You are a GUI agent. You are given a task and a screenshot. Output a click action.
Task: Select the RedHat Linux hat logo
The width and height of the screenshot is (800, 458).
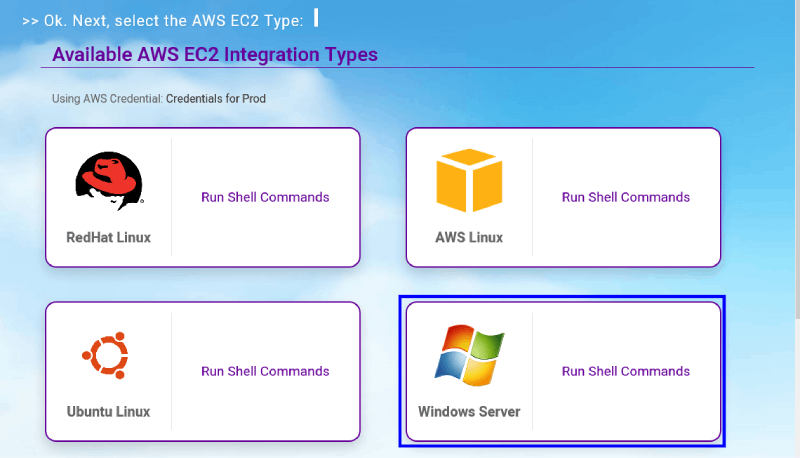(x=109, y=181)
